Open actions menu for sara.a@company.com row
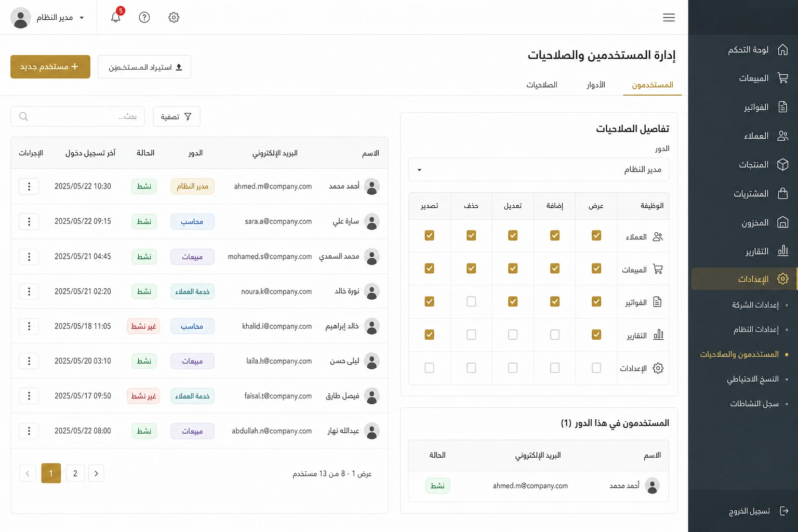 [29, 221]
